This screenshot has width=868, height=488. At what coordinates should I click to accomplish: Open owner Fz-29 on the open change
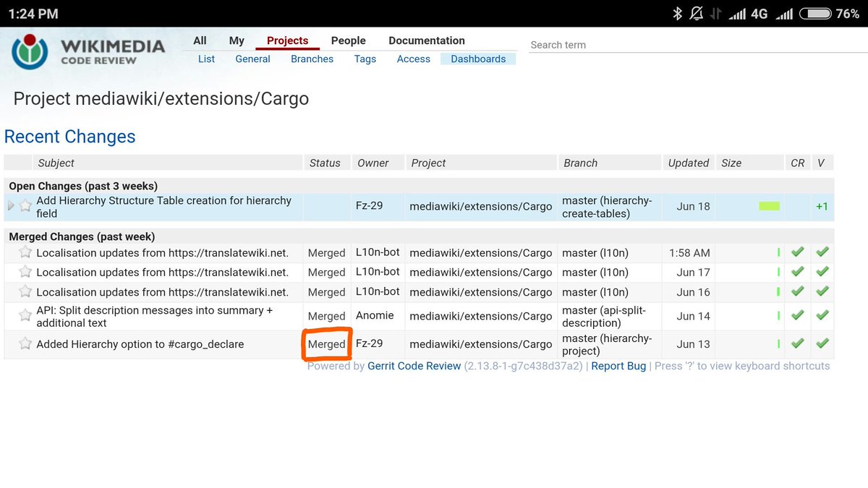369,205
